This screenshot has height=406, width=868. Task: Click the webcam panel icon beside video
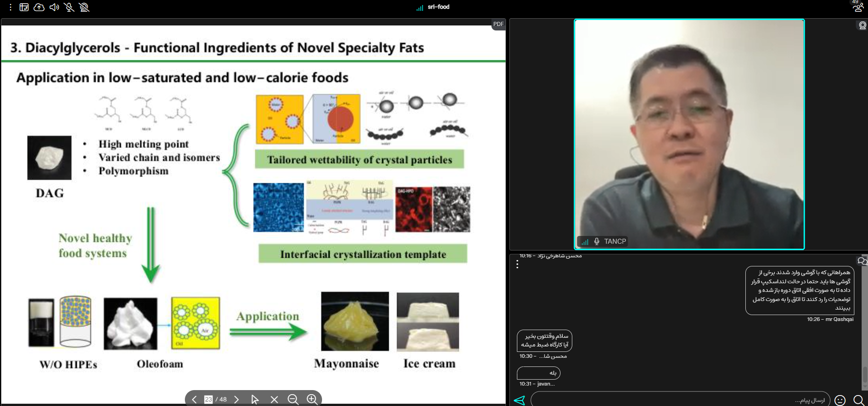(862, 25)
